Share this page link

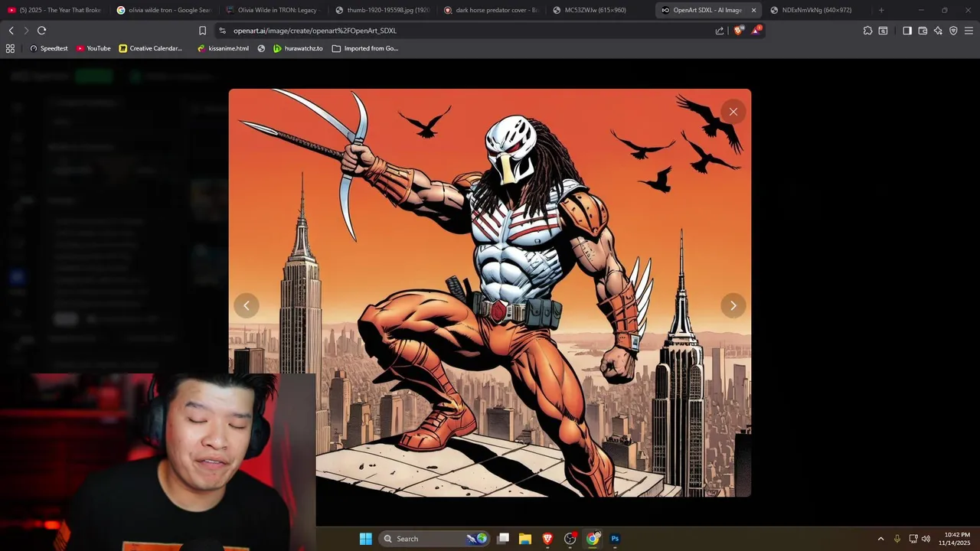point(720,31)
